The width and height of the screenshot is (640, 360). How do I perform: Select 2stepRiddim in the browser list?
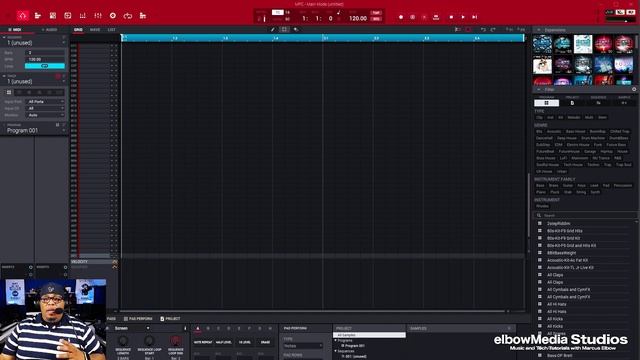coord(559,223)
